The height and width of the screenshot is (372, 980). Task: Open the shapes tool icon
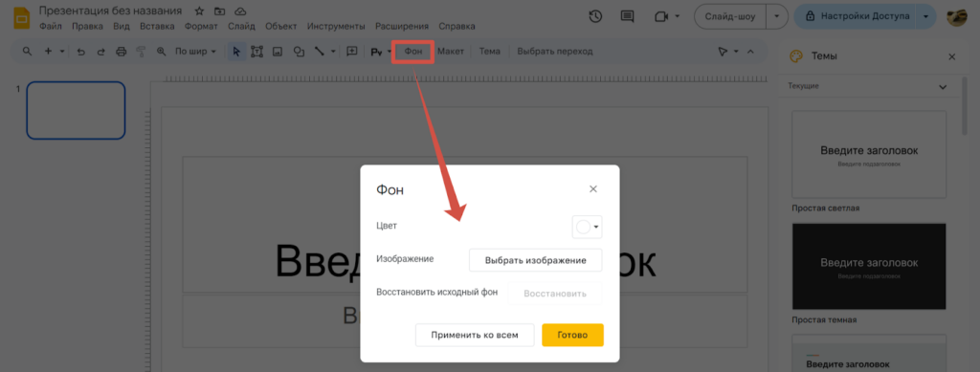pyautogui.click(x=299, y=52)
